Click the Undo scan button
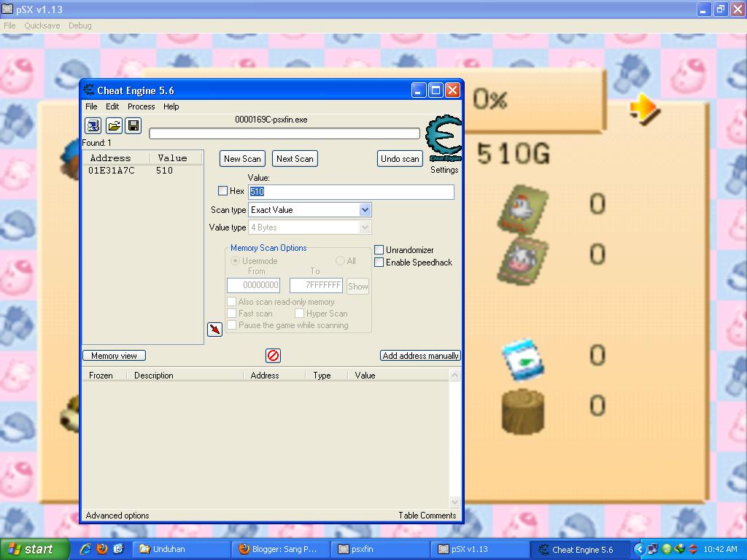This screenshot has height=560, width=747. click(x=400, y=158)
